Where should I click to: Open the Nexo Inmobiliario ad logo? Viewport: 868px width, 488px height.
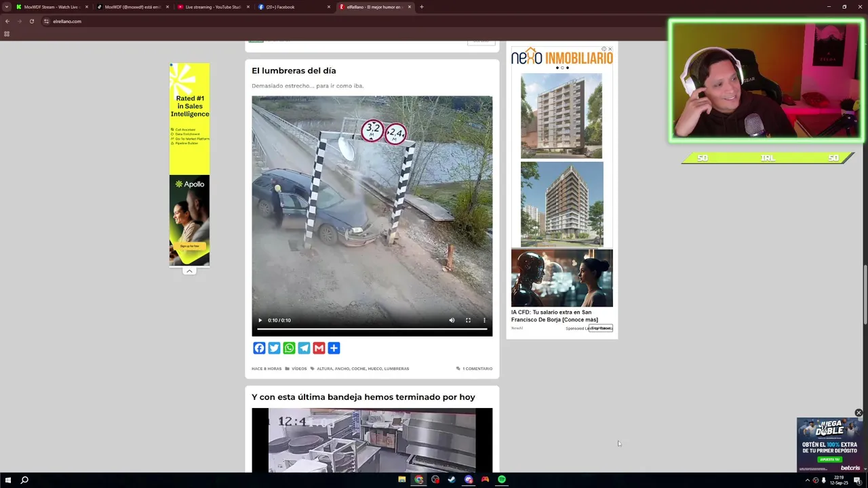(561, 57)
